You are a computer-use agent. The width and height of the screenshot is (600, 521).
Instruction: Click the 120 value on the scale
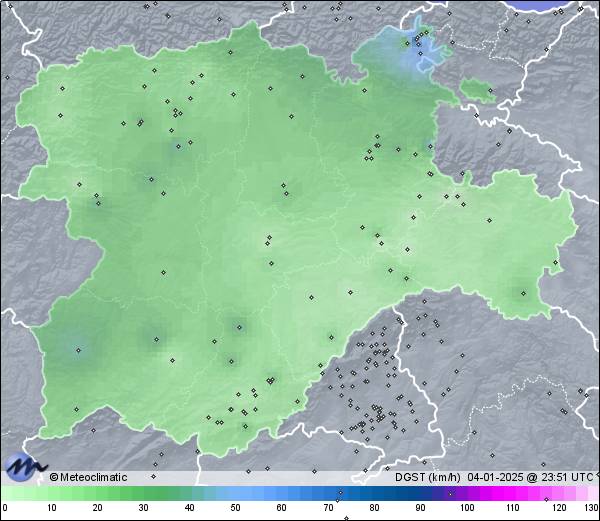pos(559,508)
